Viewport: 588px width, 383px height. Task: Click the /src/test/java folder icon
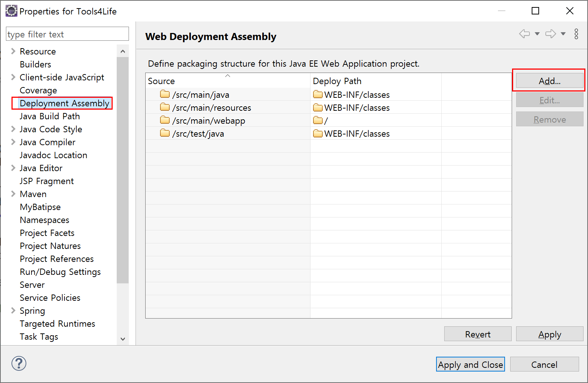tap(165, 133)
